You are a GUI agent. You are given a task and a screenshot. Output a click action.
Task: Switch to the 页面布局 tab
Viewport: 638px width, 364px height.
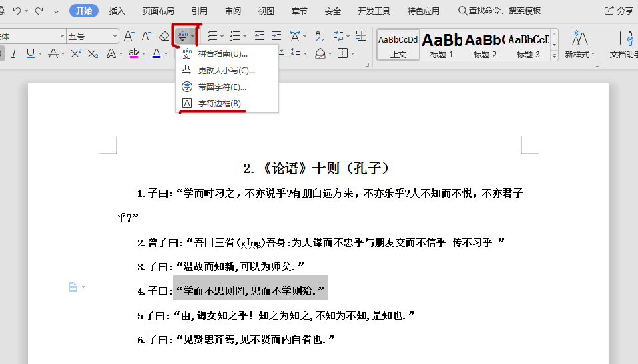(x=159, y=11)
